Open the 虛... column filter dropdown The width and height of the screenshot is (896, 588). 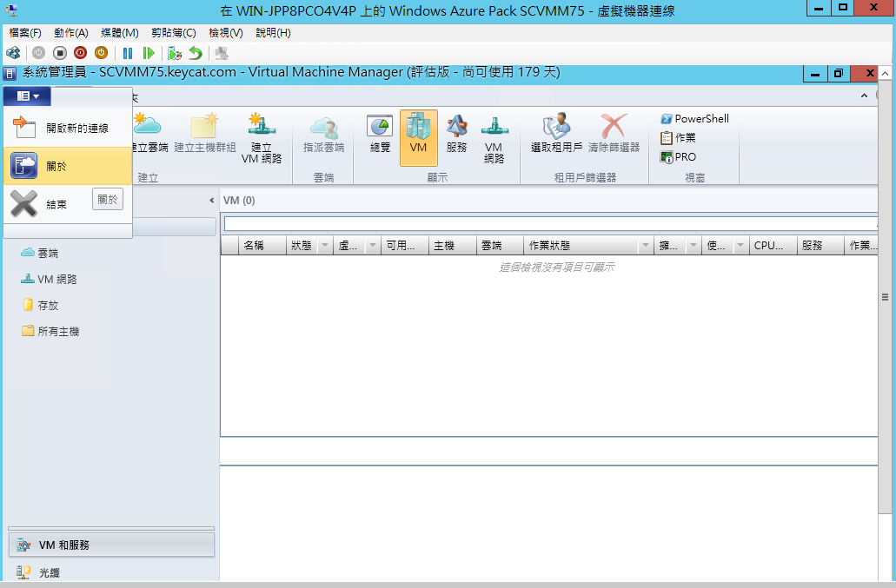373,246
